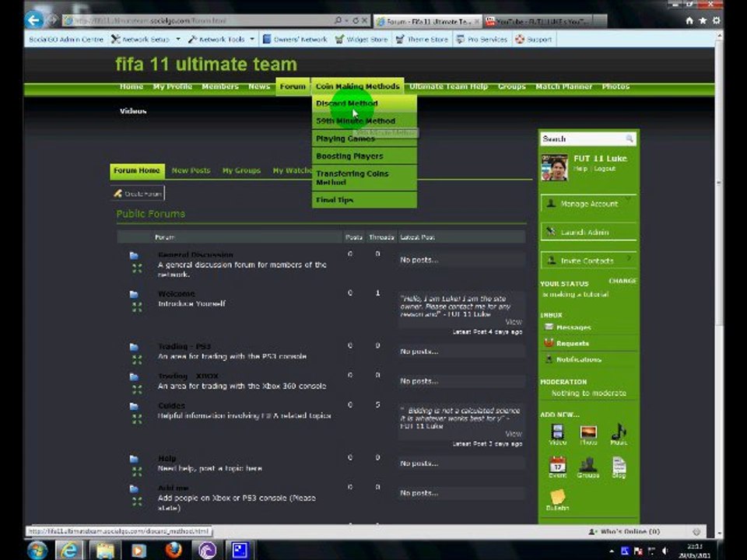Expand Invite Contacts sidebar arrow
The width and height of the screenshot is (747, 560).
coord(630,257)
